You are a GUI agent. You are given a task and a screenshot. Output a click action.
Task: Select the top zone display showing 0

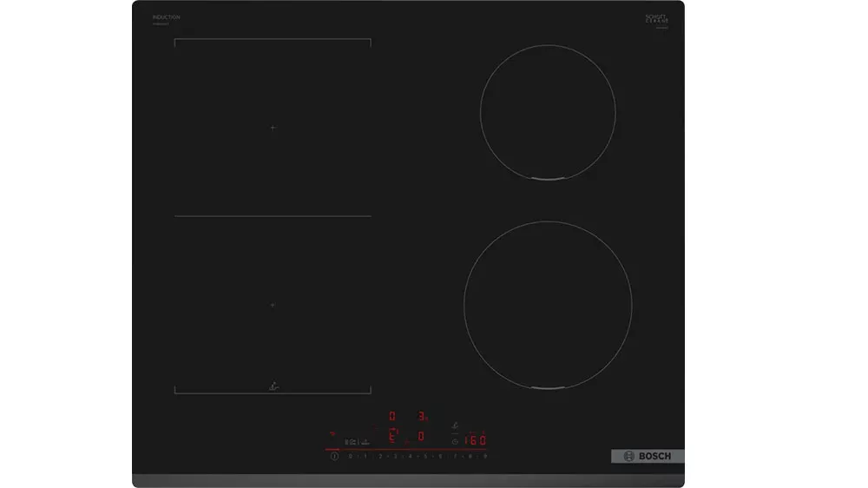392,415
